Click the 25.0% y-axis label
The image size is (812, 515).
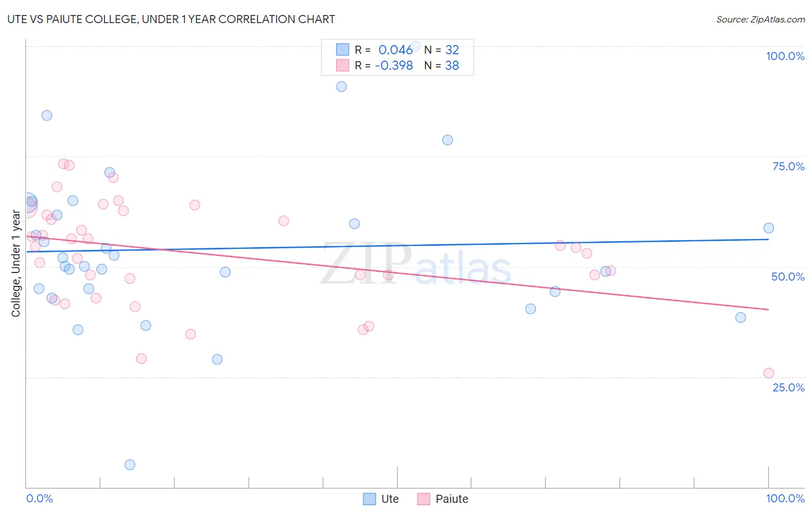pos(788,387)
